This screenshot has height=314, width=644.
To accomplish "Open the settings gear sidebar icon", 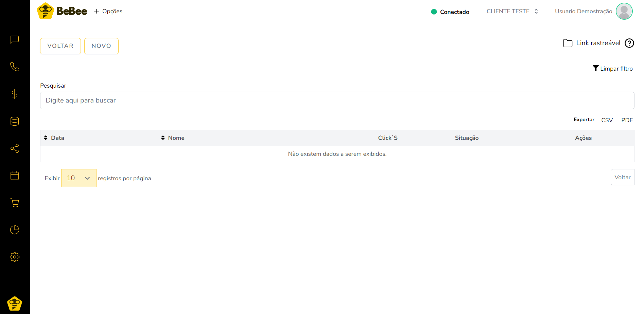I will point(15,257).
